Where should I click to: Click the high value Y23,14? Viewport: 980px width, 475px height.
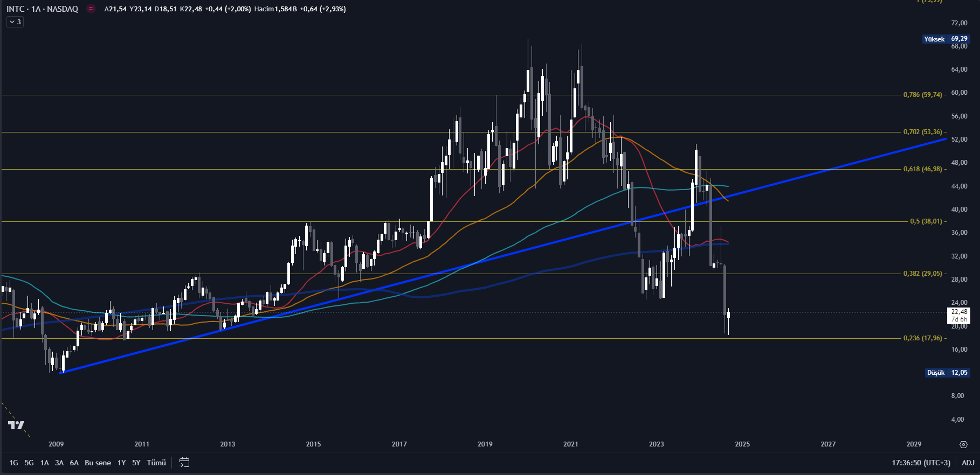pos(141,9)
